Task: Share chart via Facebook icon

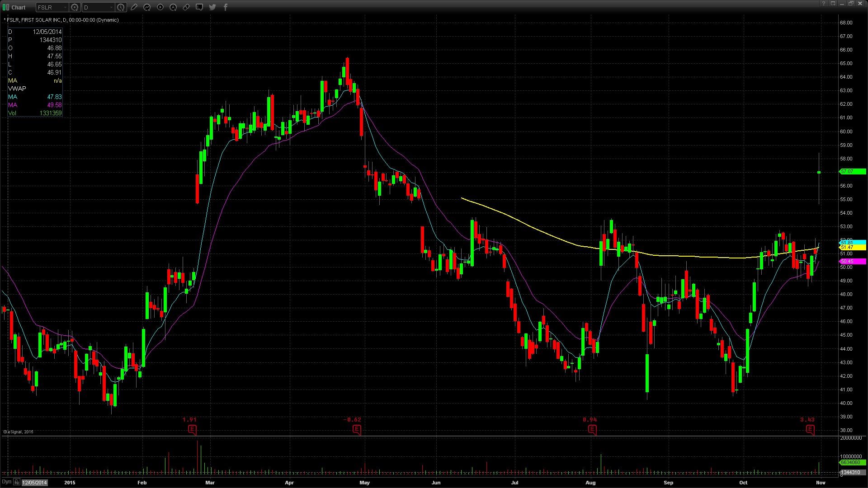Action: click(226, 7)
